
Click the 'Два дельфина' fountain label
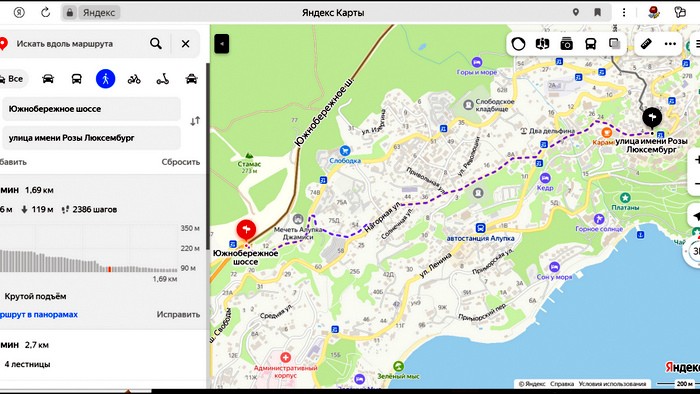[x=552, y=131]
